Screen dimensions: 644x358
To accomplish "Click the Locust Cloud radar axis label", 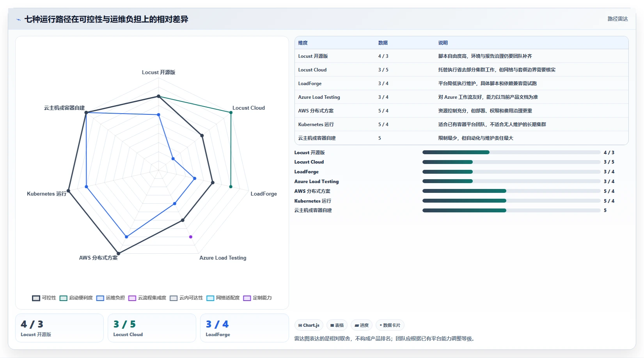I will 248,108.
